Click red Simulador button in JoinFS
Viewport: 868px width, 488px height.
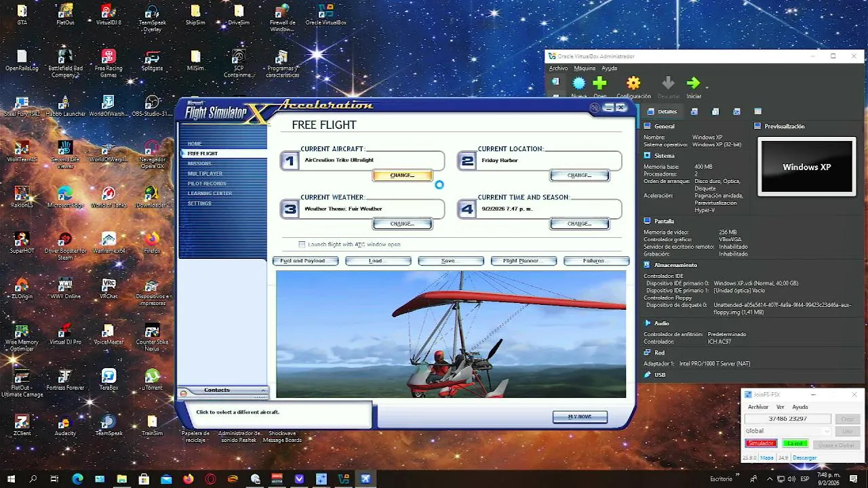tap(761, 443)
